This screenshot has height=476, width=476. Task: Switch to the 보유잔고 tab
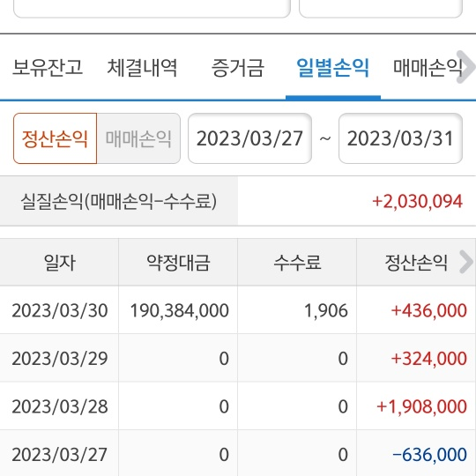(48, 67)
